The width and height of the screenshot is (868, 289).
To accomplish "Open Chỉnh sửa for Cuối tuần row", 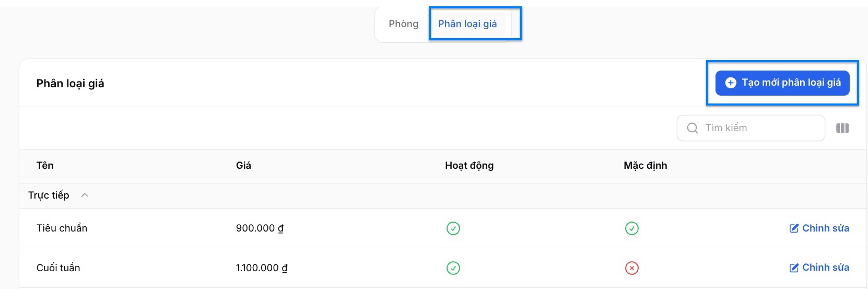I will point(819,268).
